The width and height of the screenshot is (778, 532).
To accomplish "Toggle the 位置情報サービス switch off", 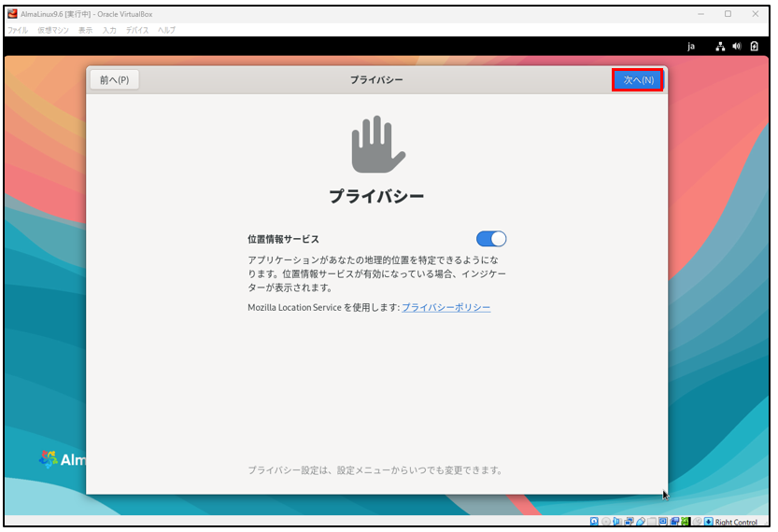I will point(491,239).
